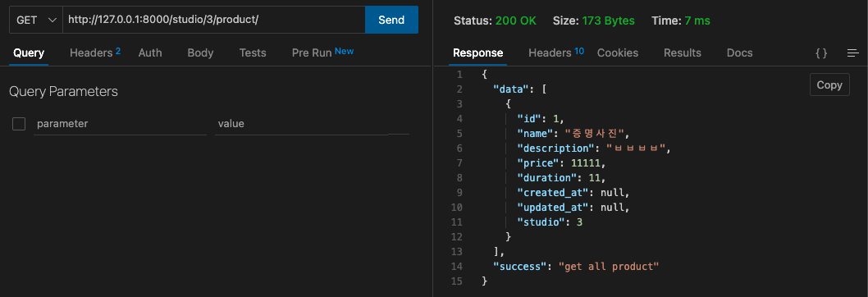This screenshot has height=297, width=868.
Task: Open the Body tab
Action: pos(200,53)
